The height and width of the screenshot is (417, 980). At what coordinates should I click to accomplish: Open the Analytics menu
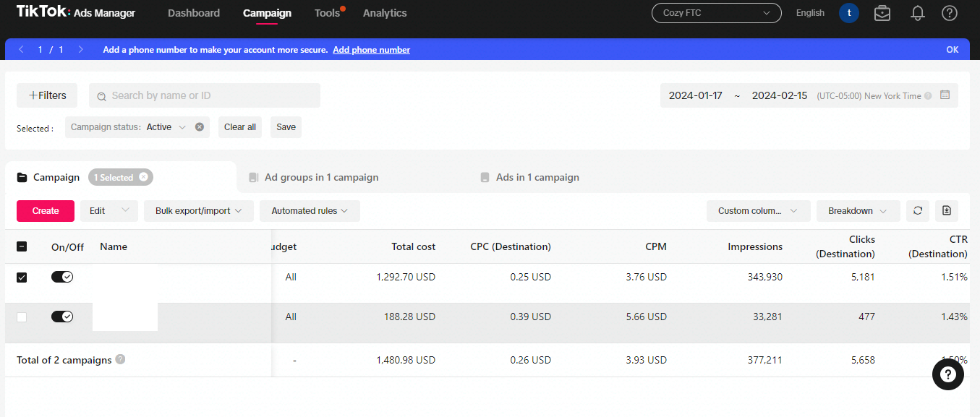pos(385,13)
